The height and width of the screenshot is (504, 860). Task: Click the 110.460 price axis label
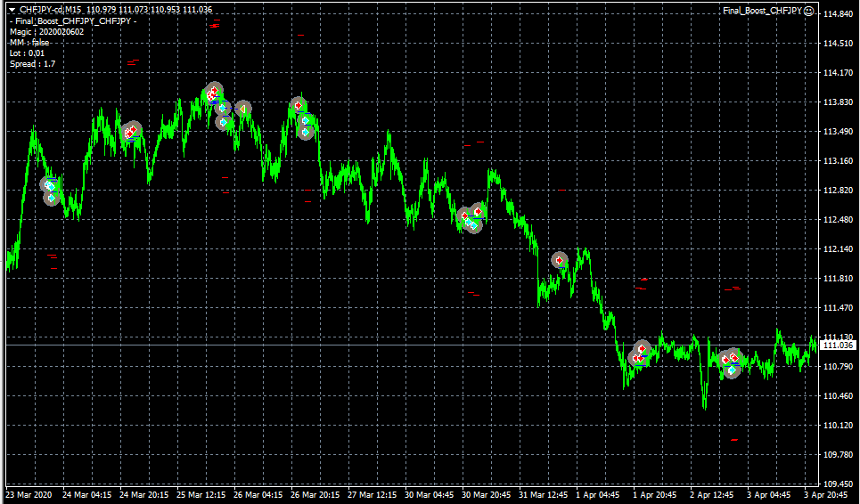(x=839, y=395)
